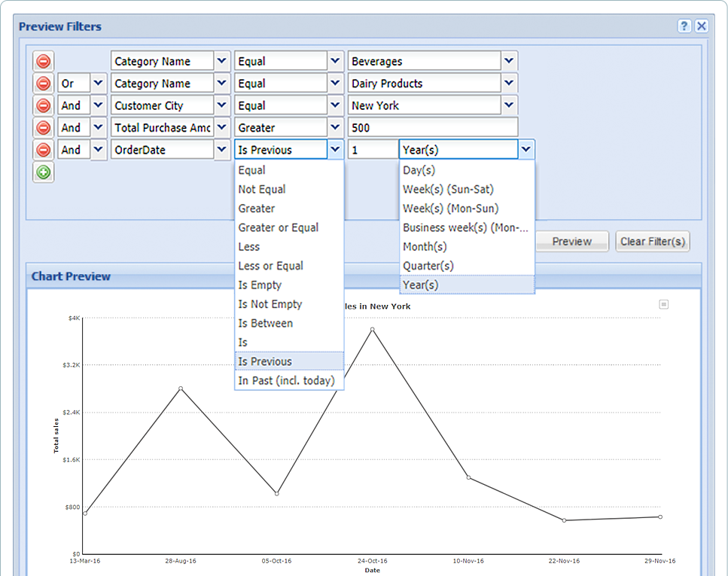Pick Week(s) (Sun-Sat) period option

(x=467, y=189)
